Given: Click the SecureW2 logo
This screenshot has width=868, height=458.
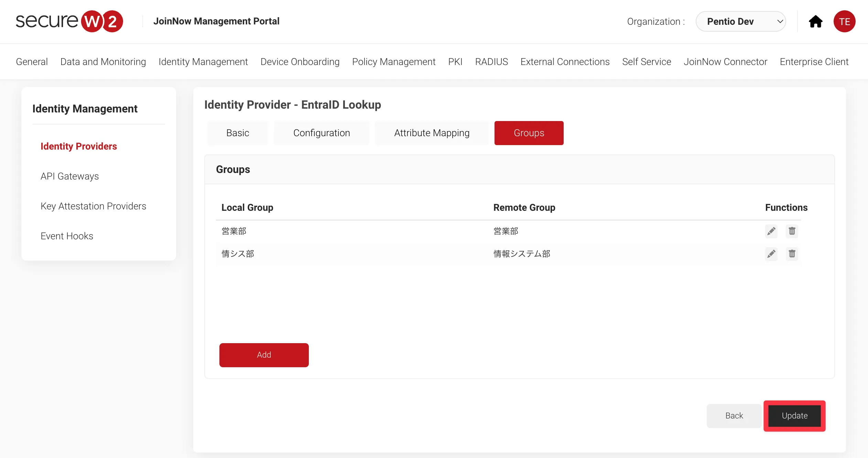Looking at the screenshot, I should pyautogui.click(x=69, y=21).
